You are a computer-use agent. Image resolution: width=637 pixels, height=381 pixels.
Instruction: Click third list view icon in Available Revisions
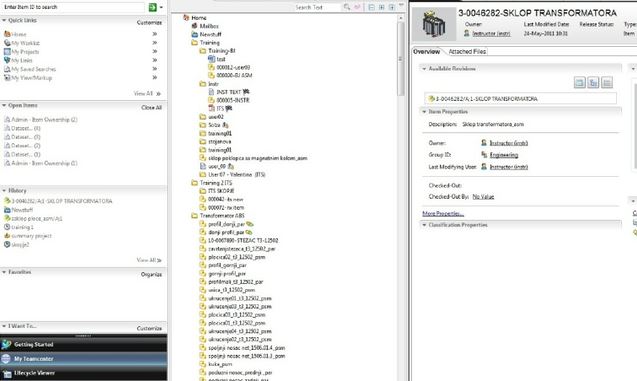[x=607, y=83]
